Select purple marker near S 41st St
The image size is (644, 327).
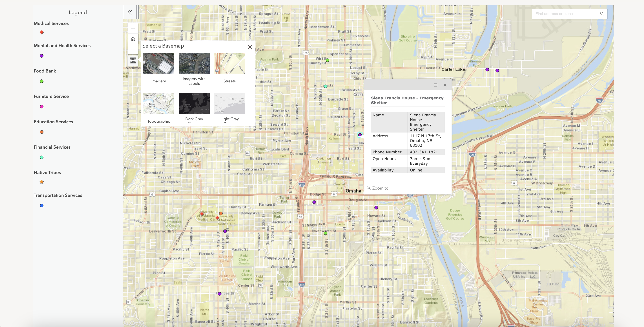tap(225, 231)
